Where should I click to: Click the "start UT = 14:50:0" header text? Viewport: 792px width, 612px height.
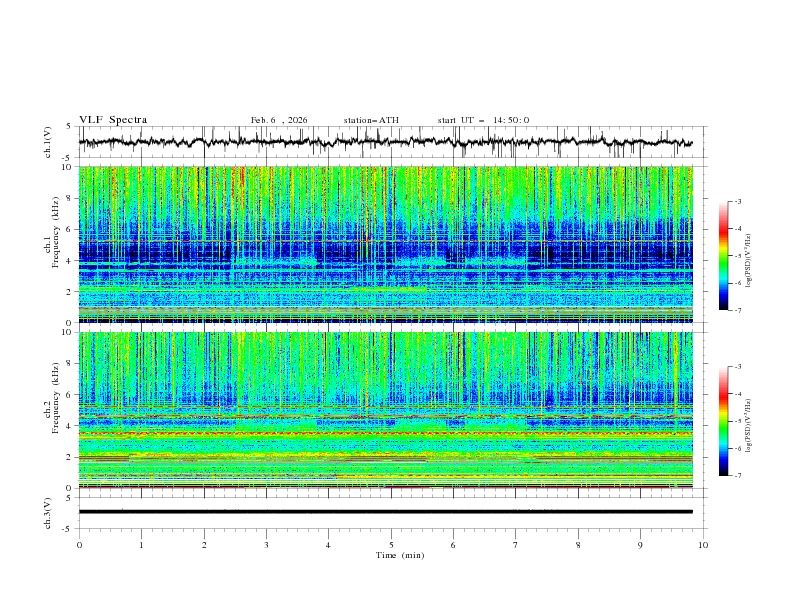click(x=483, y=120)
